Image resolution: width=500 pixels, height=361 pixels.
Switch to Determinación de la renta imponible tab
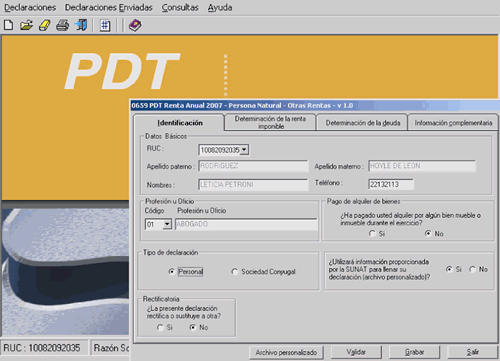270,122
